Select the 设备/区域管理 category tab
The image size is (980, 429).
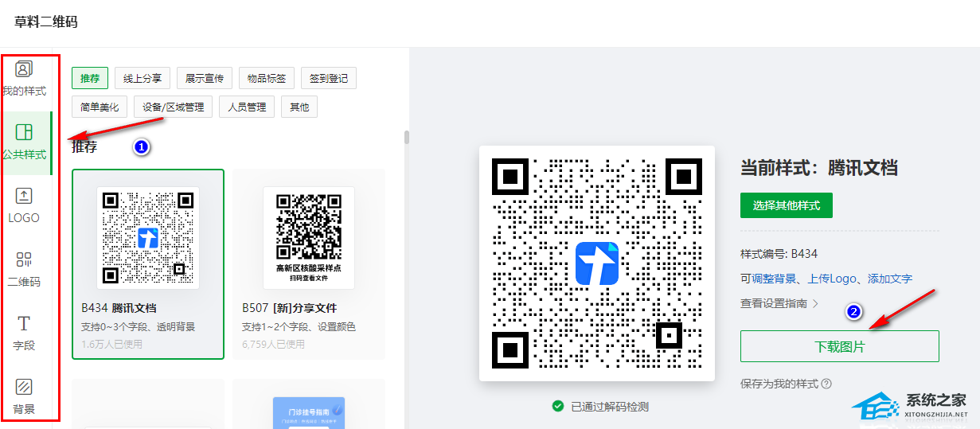[x=174, y=107]
